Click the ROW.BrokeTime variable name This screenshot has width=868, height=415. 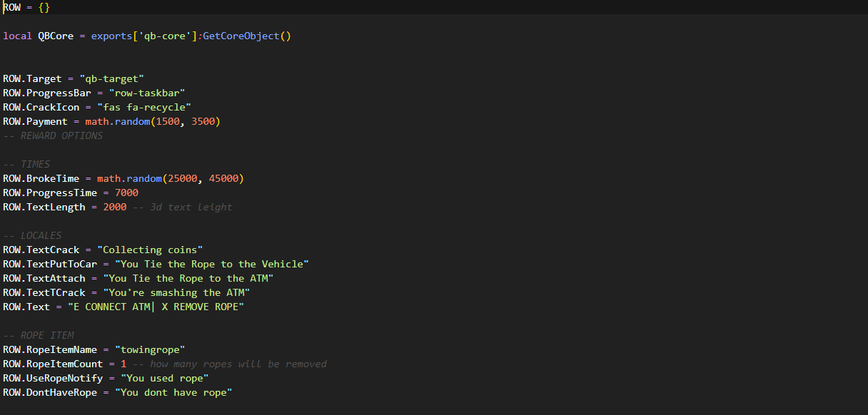coord(41,178)
